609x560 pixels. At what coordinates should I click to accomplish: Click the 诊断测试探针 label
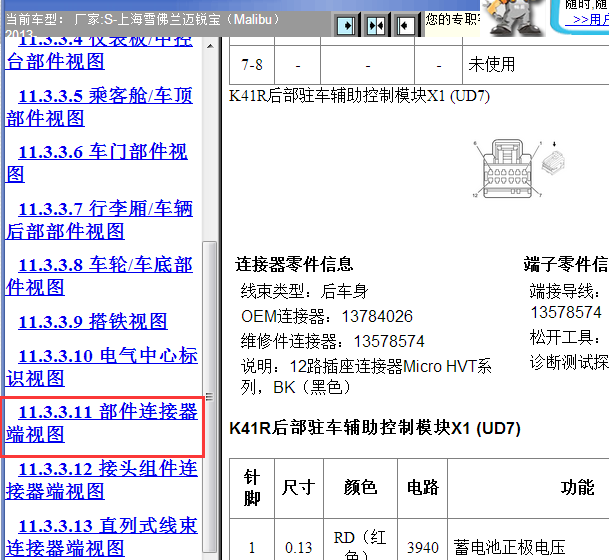(569, 362)
